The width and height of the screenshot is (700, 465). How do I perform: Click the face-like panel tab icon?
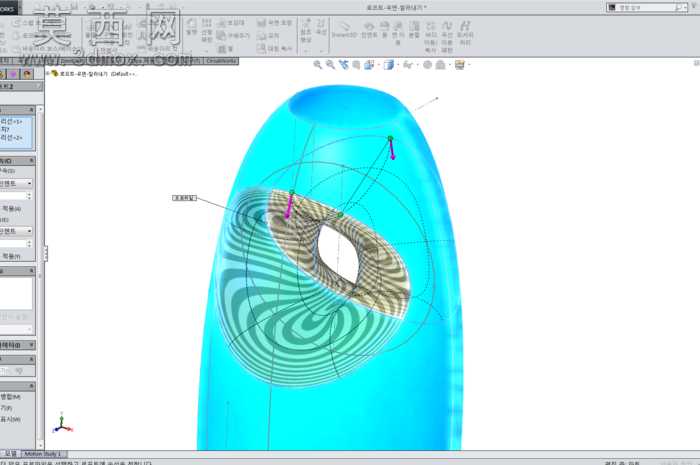click(27, 74)
